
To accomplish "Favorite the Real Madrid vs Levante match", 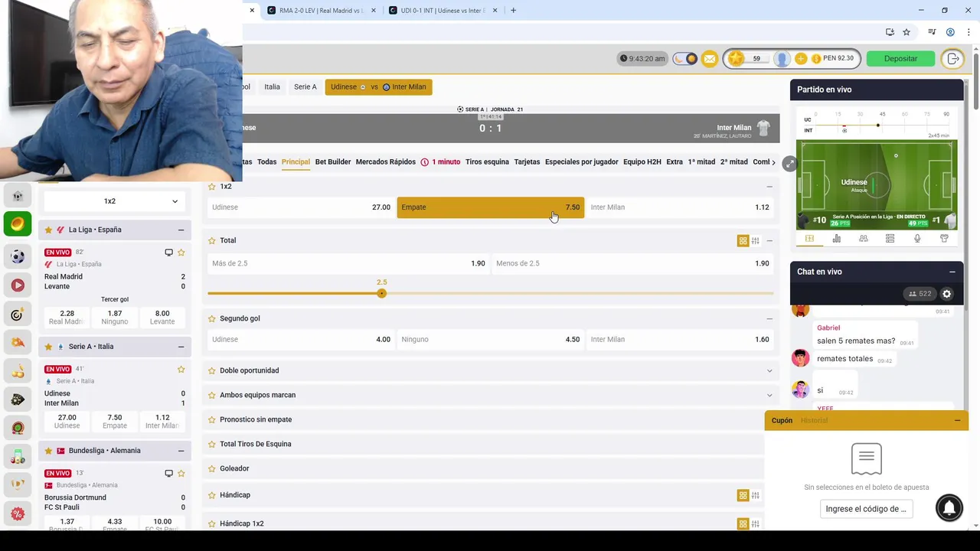I will click(181, 253).
